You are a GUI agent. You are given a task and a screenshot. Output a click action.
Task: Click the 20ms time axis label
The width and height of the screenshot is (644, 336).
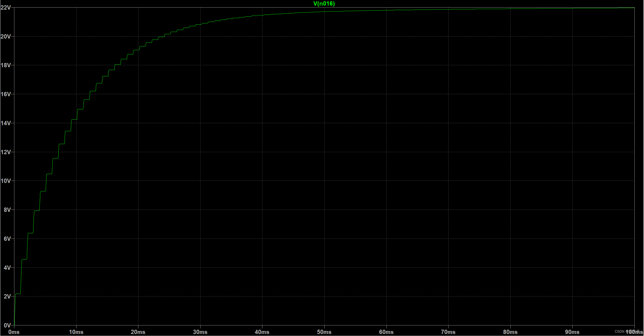[x=138, y=332]
